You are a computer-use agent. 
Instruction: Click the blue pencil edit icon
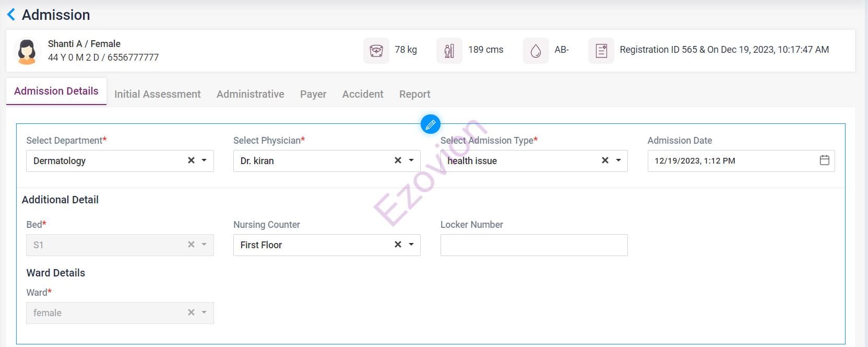tap(431, 124)
